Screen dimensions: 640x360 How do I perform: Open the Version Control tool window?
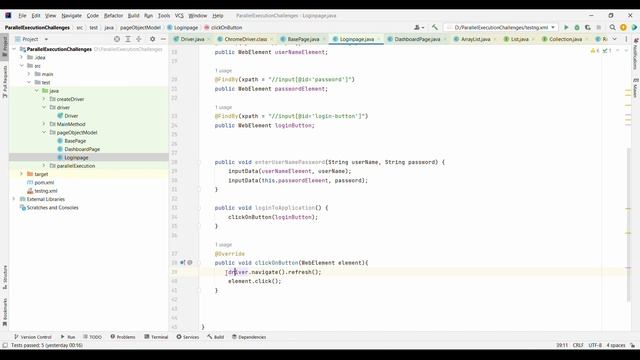coord(33,337)
